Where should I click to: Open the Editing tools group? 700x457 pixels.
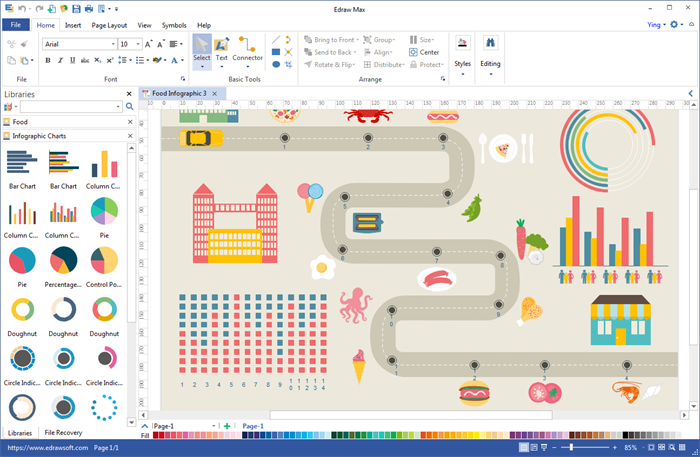pyautogui.click(x=490, y=50)
